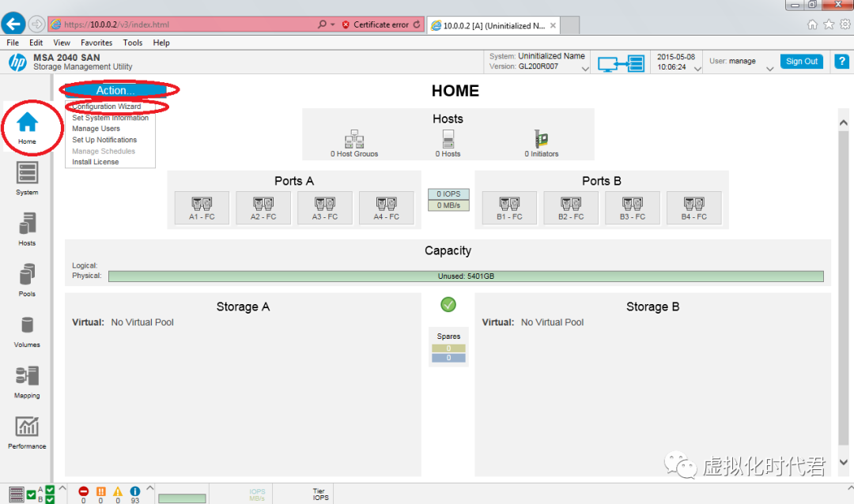Expand the date and time dropdown chevron

tap(697, 70)
